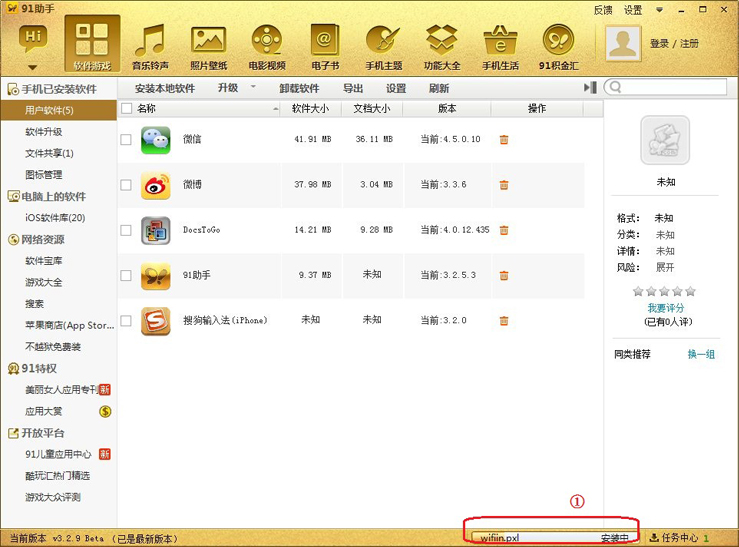Click the 登录 / 注册 link
The width and height of the screenshot is (739, 547).
point(674,44)
